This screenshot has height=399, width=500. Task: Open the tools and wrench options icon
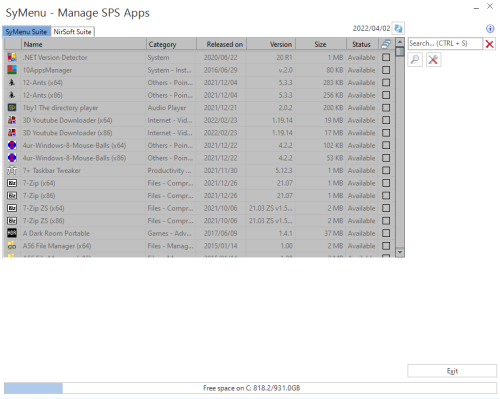coord(433,60)
